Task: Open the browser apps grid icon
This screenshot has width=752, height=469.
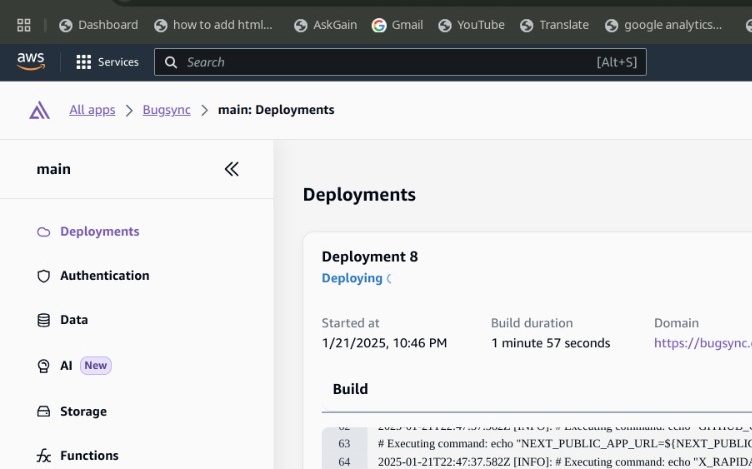Action: [24, 25]
